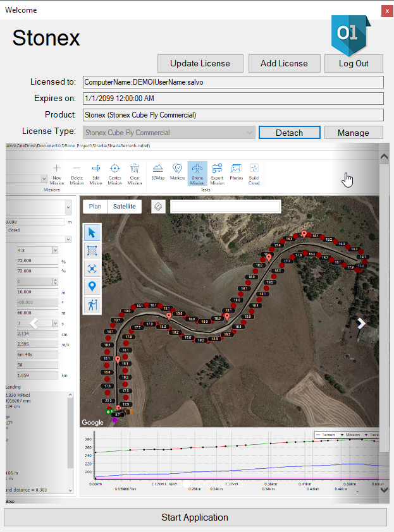
Task: Select the location pin map tool
Action: (x=92, y=287)
